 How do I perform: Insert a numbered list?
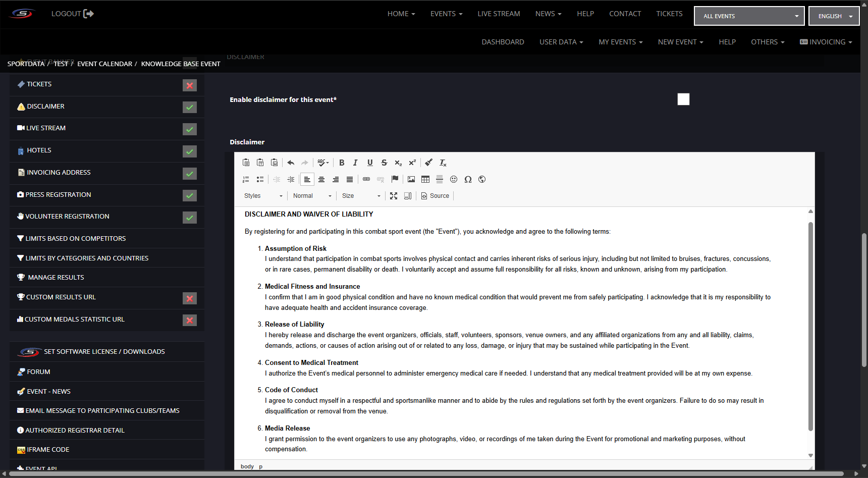click(x=246, y=179)
